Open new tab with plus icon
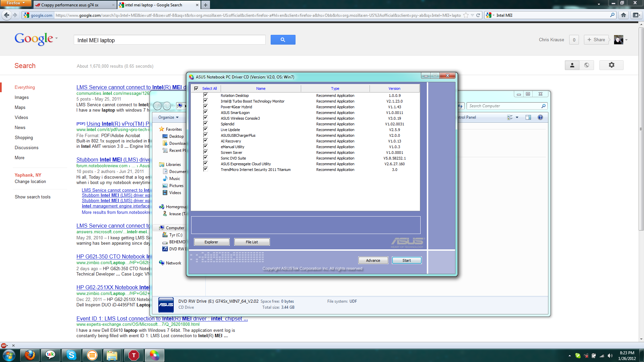The height and width of the screenshot is (362, 644). point(206,5)
